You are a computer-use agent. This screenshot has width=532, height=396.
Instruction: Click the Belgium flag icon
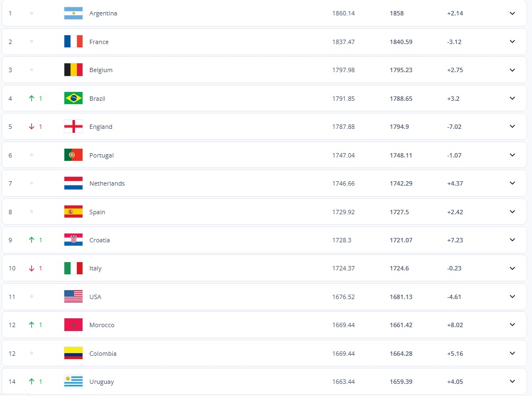(x=73, y=70)
